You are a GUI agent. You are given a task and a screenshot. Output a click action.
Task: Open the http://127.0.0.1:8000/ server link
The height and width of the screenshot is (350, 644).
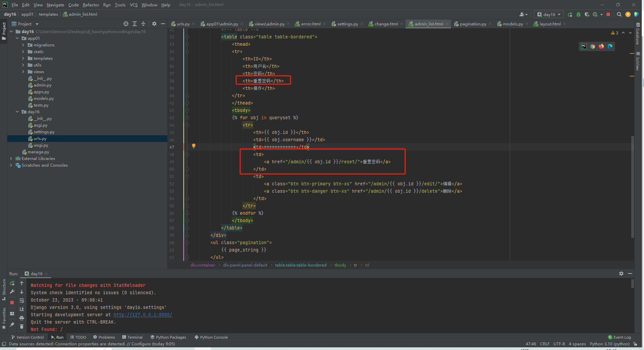tap(143, 315)
